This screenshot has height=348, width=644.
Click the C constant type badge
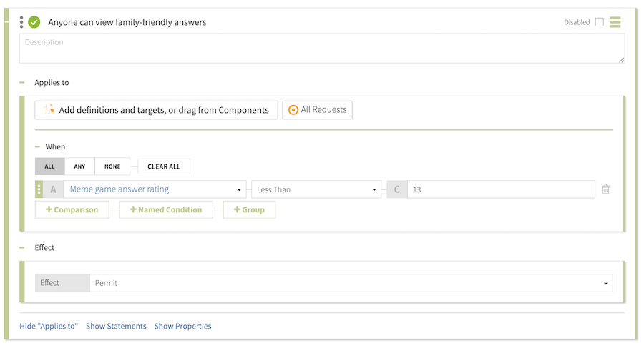(x=396, y=189)
